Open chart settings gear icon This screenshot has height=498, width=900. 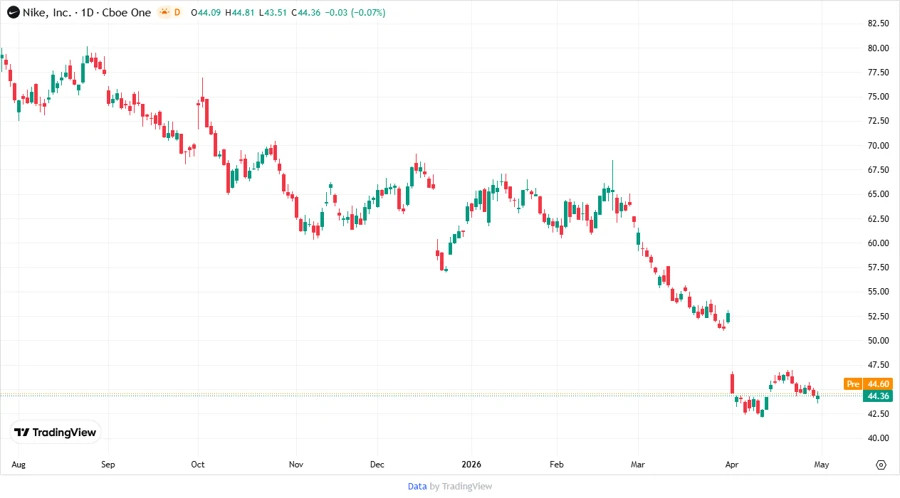point(881,465)
